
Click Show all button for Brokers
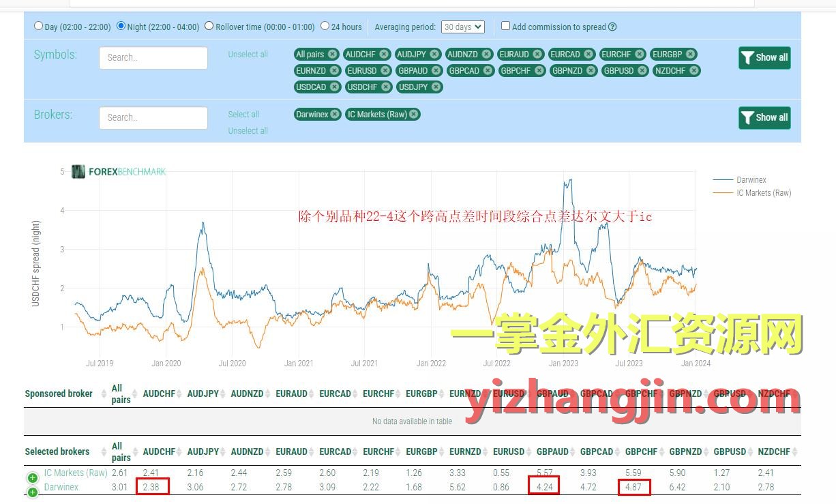pyautogui.click(x=764, y=117)
